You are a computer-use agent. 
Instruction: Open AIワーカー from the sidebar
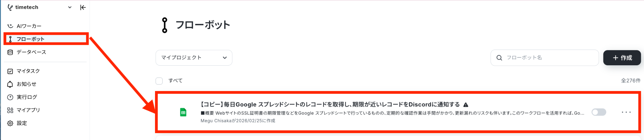click(x=29, y=26)
